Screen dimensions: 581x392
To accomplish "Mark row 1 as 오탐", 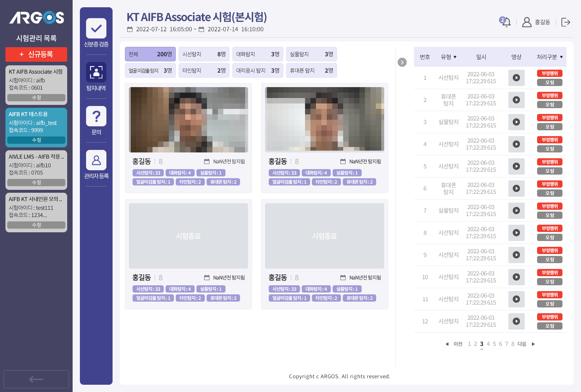I will click(x=550, y=82).
